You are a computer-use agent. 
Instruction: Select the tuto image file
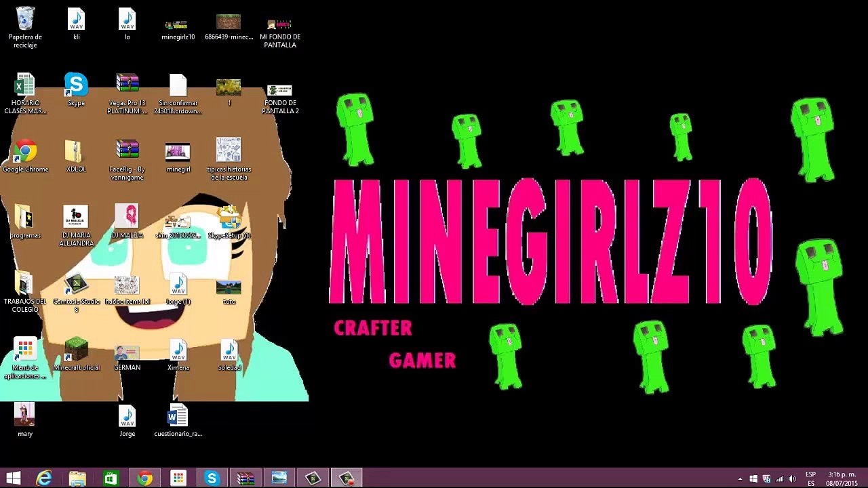pos(229,292)
